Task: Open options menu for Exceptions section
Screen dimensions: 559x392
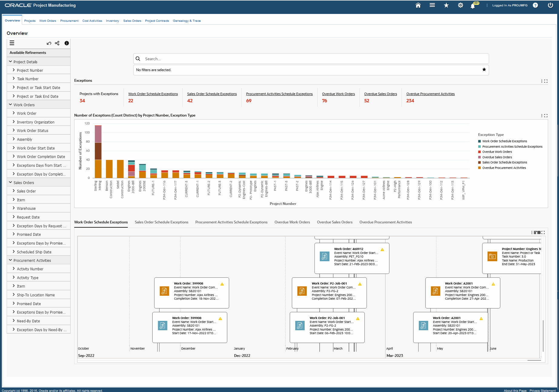Action: click(541, 81)
